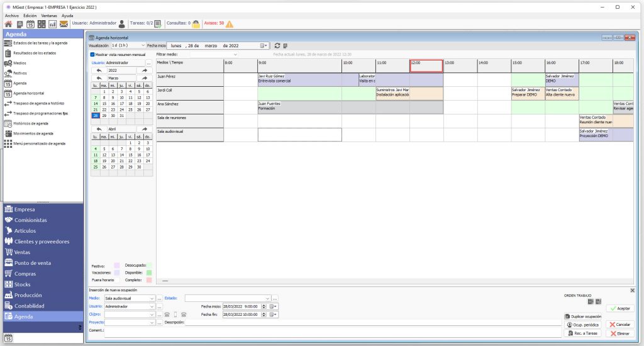Open the Fecha inicio date picker in the top bar
Viewport: 644px width, 346px height.
(264, 46)
